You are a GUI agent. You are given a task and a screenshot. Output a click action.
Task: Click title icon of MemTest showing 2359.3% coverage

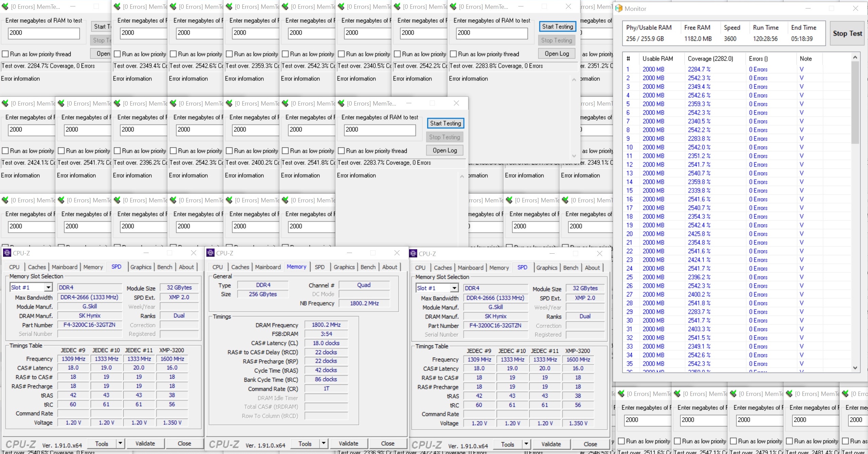pos(229,6)
